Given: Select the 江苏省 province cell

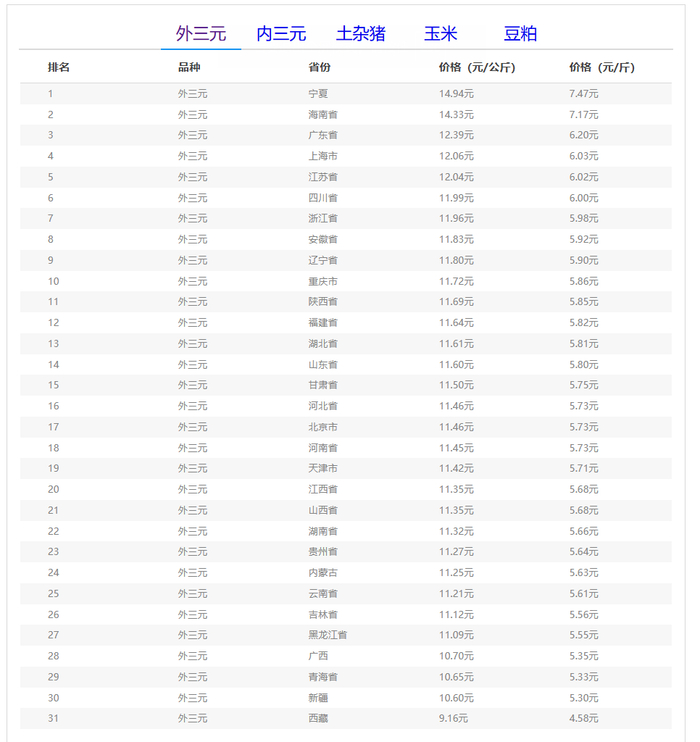Looking at the screenshot, I should pyautogui.click(x=323, y=177).
